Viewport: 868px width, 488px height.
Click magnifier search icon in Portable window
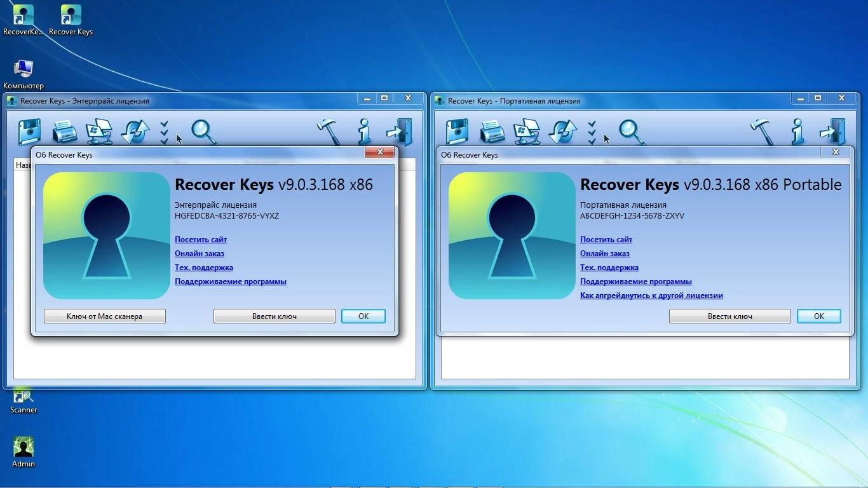632,132
